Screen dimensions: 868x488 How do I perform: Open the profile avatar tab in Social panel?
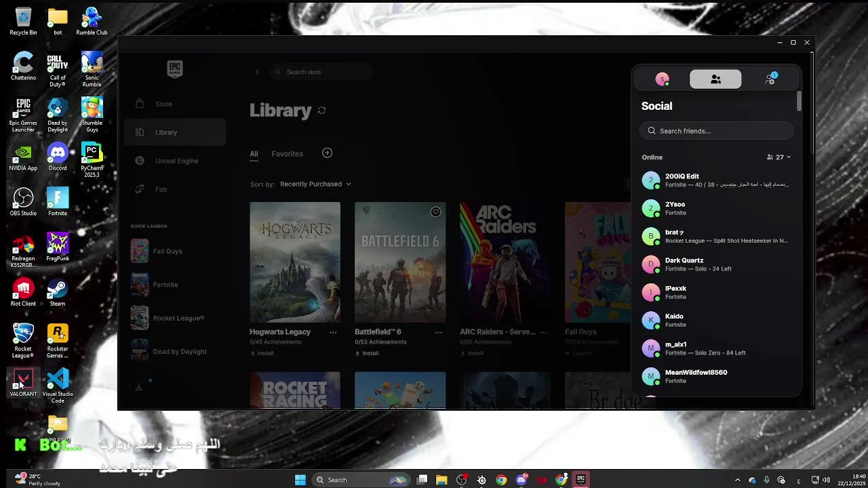click(663, 79)
